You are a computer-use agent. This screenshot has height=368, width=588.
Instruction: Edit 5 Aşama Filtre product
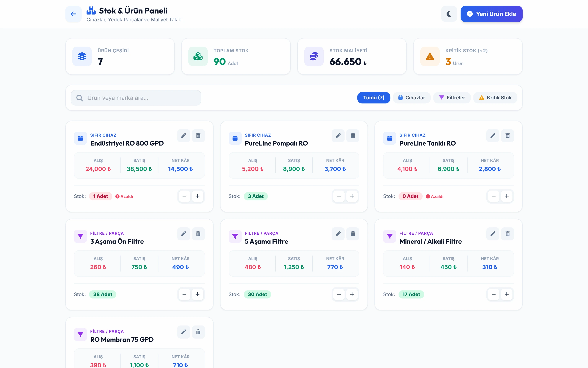[338, 234]
